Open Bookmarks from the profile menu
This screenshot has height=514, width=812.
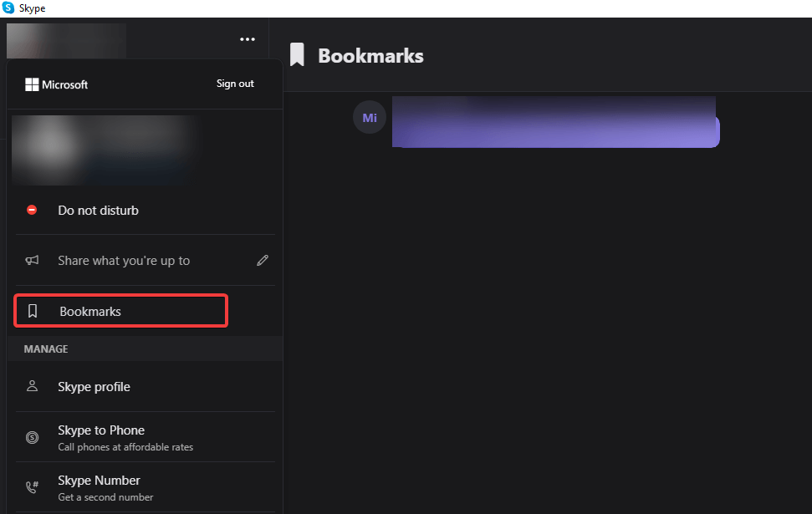point(120,311)
